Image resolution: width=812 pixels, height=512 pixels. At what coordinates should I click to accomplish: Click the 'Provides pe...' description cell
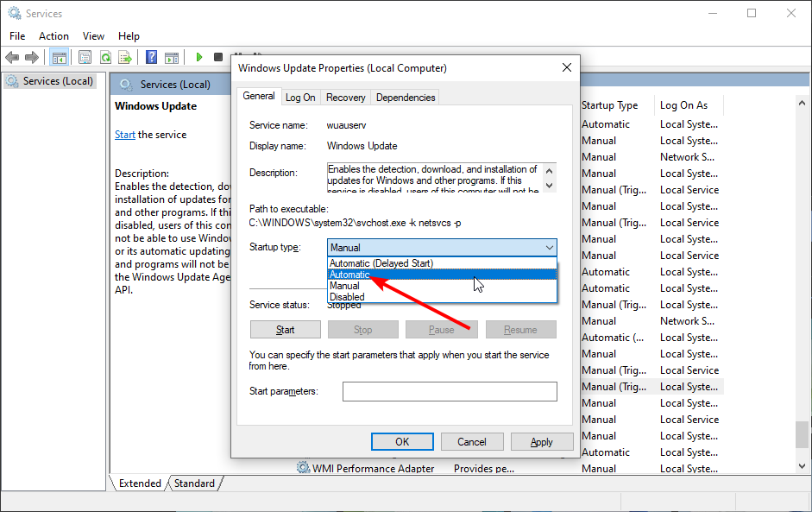pyautogui.click(x=484, y=469)
